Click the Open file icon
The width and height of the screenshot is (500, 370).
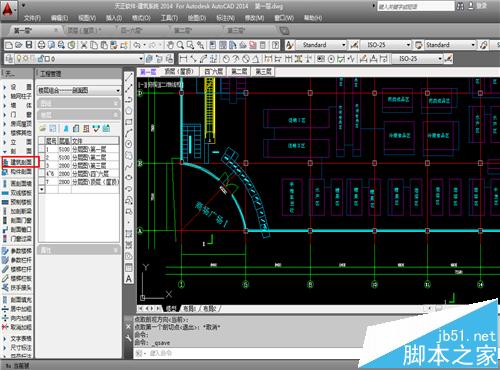point(19,45)
